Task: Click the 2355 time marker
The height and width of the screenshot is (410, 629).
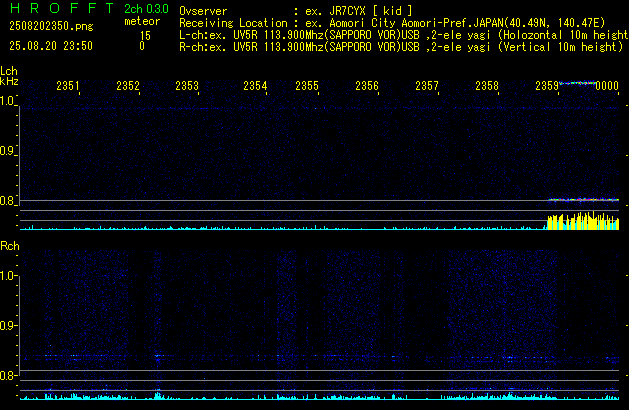Action: point(307,86)
